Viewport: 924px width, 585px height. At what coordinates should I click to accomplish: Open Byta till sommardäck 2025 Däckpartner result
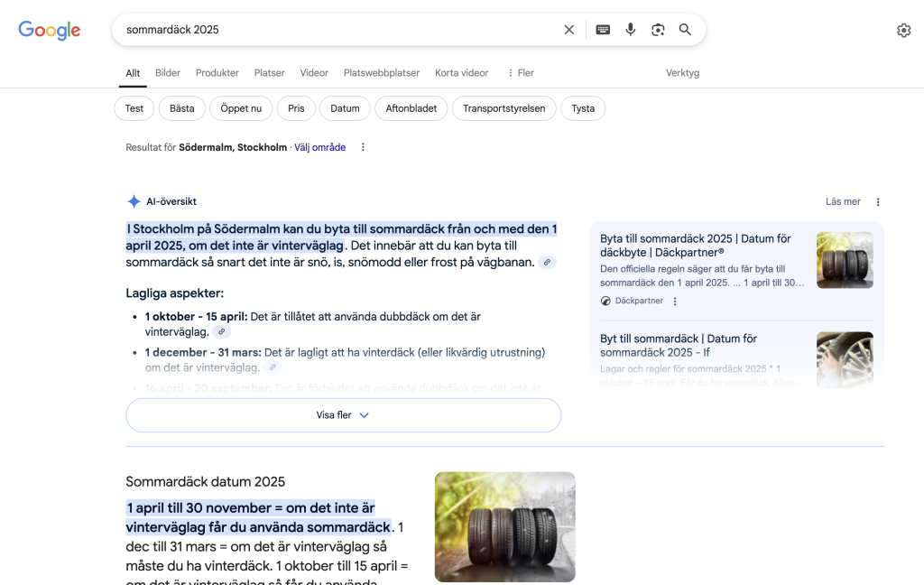[696, 246]
